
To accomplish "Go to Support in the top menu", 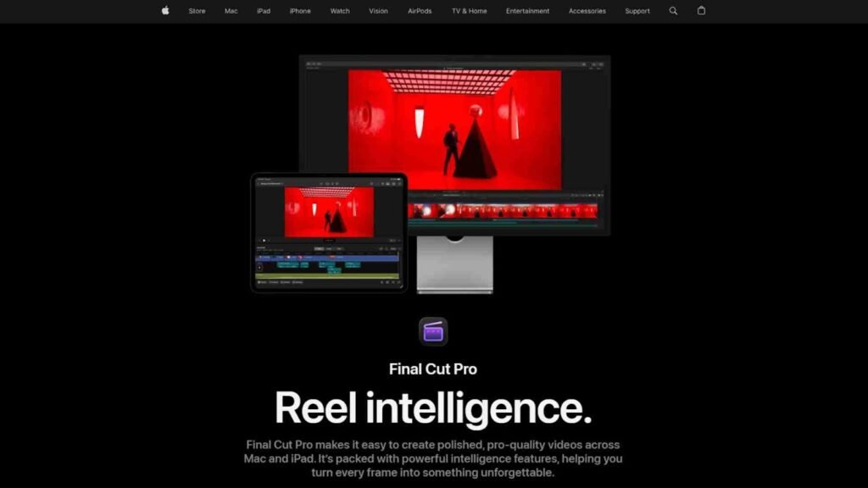I will (x=637, y=11).
